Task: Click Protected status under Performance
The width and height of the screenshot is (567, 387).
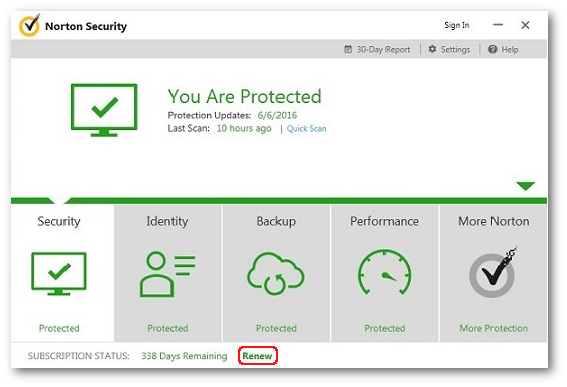Action: [385, 328]
